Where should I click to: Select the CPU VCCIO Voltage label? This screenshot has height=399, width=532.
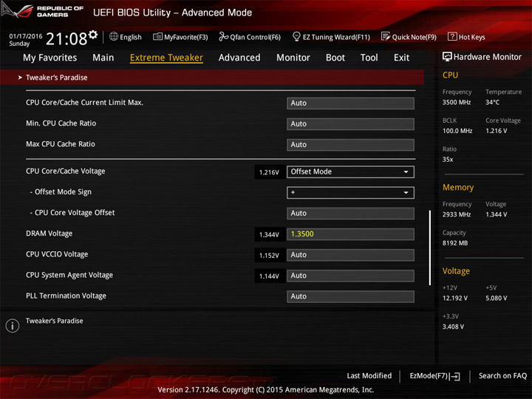coord(57,254)
